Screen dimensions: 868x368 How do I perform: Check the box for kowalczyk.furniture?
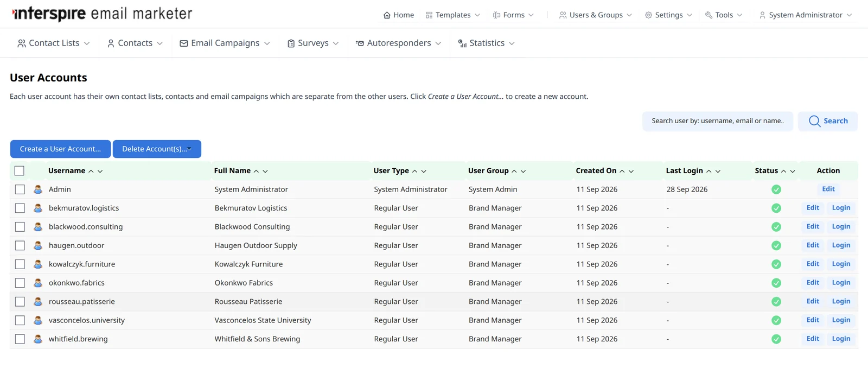(20, 264)
